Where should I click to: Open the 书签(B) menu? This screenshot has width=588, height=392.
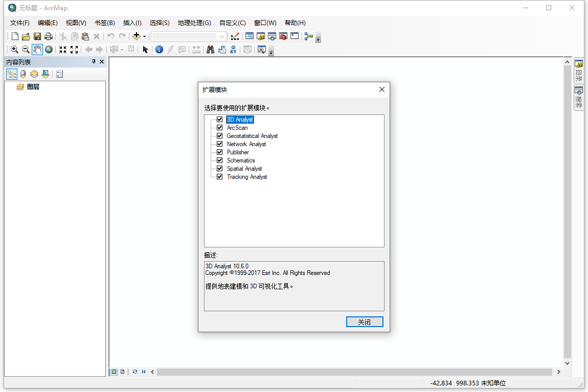pyautogui.click(x=105, y=23)
